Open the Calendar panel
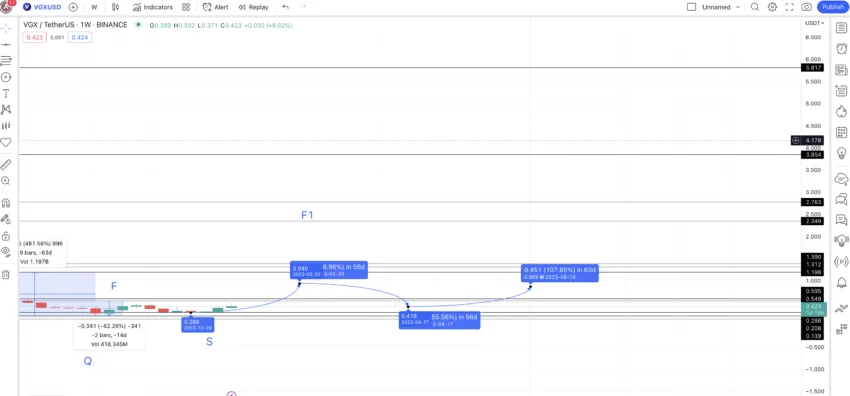Viewport: 850px width, 396px height. 841,132
